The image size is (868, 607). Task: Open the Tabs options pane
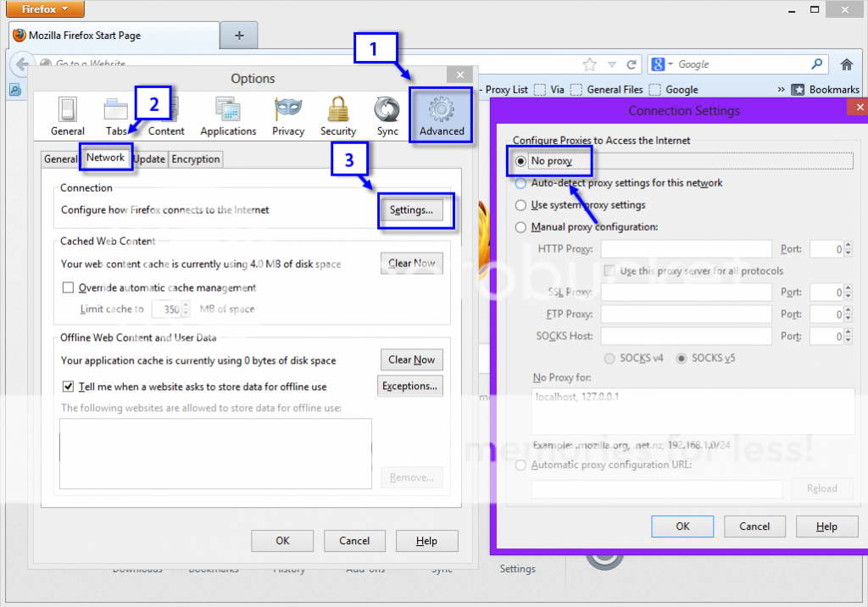[x=115, y=117]
